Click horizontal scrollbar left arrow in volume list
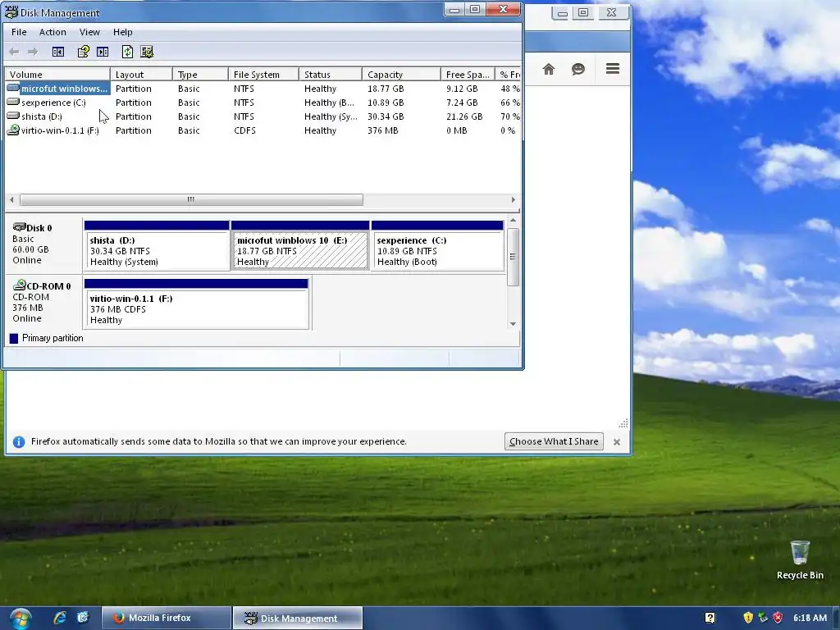The height and width of the screenshot is (630, 840). coord(11,200)
